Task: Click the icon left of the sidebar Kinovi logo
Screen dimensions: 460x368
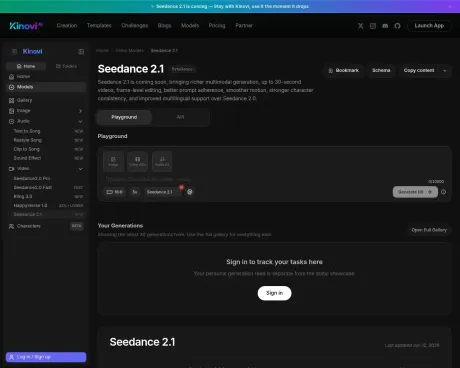Action: tap(15, 51)
